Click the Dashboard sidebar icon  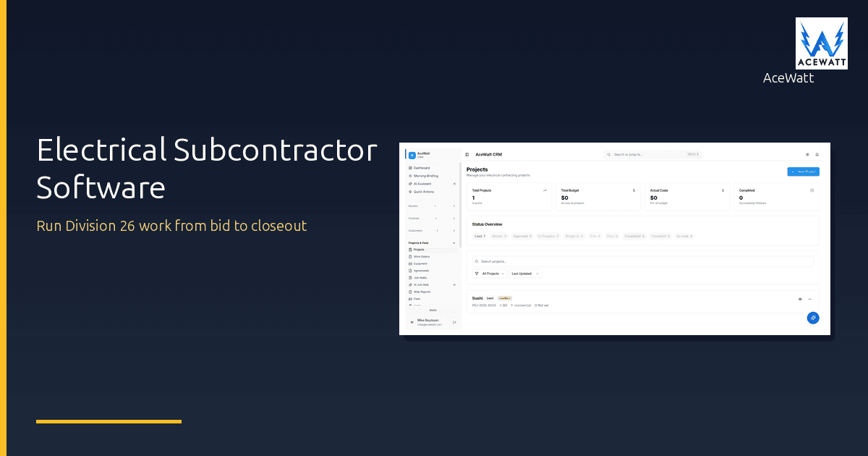(x=410, y=168)
